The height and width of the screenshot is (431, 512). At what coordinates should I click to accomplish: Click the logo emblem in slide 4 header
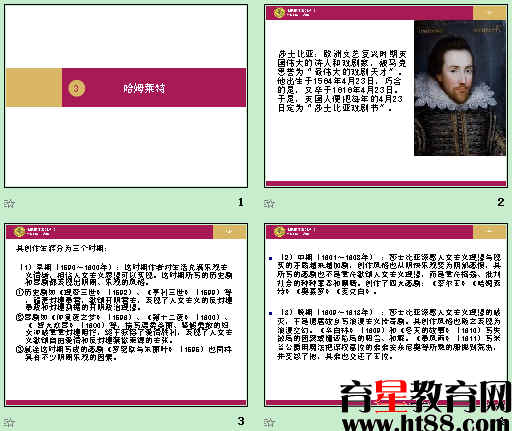tap(279, 232)
